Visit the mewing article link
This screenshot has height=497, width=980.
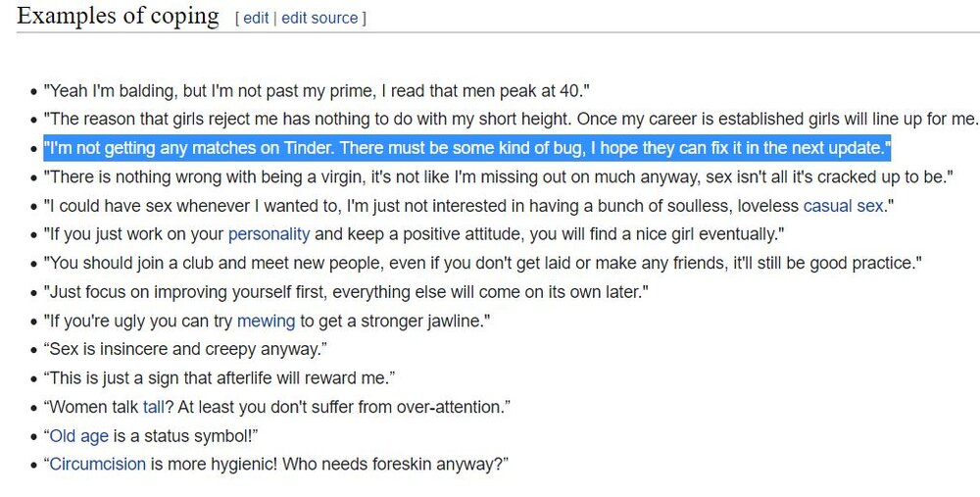pos(266,322)
